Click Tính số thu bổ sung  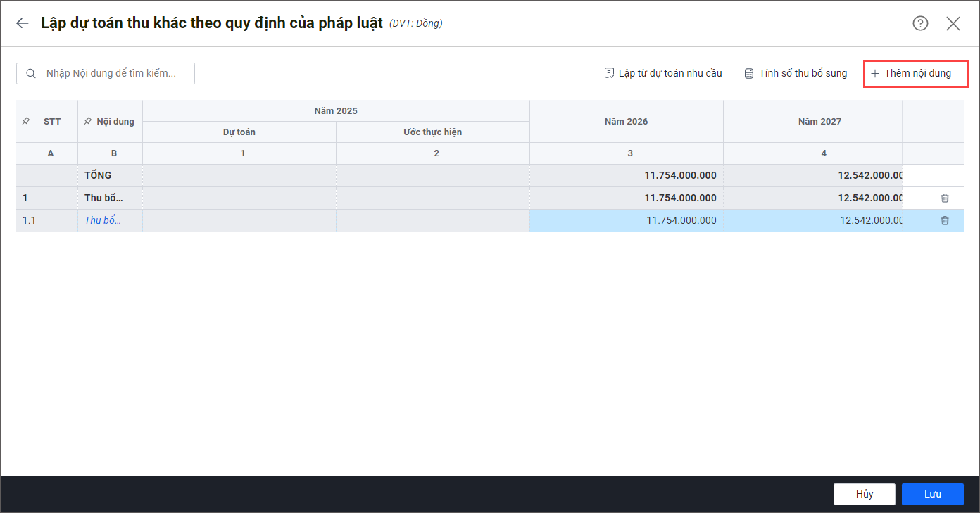796,73
